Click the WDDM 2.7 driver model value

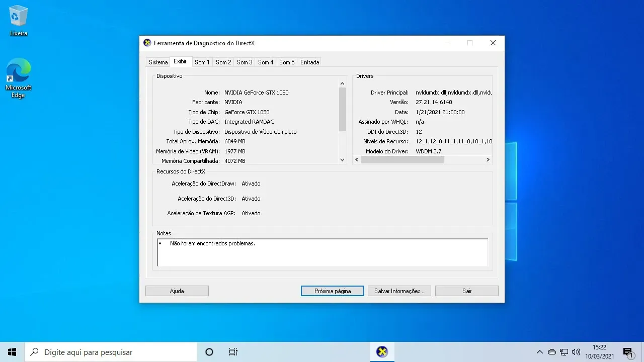[429, 151]
